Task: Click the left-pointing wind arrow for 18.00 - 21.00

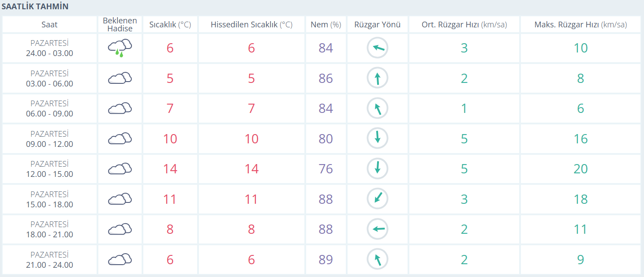Action: (378, 229)
